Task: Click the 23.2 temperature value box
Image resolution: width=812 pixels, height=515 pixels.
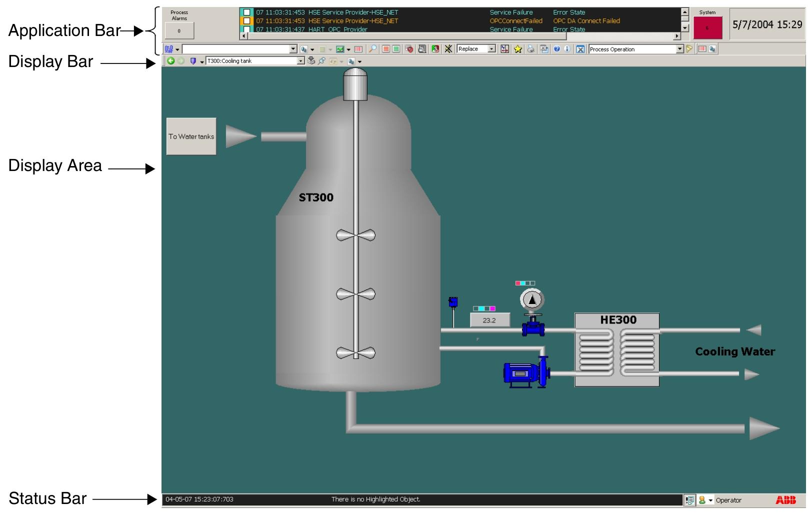Action: click(490, 320)
